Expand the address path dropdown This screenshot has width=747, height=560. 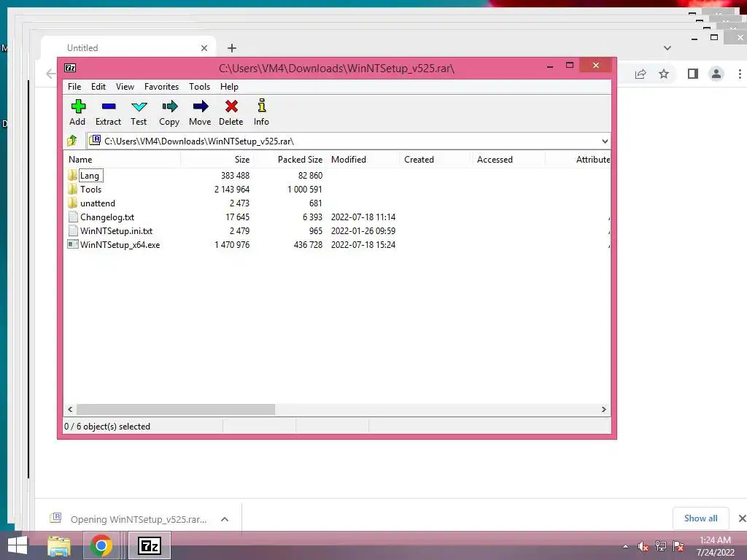(x=605, y=141)
